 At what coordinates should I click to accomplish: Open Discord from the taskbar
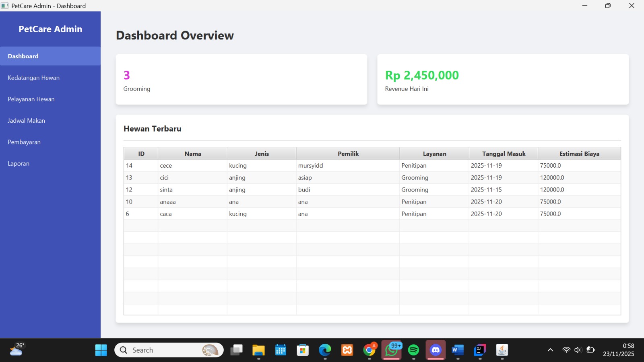coord(436,350)
